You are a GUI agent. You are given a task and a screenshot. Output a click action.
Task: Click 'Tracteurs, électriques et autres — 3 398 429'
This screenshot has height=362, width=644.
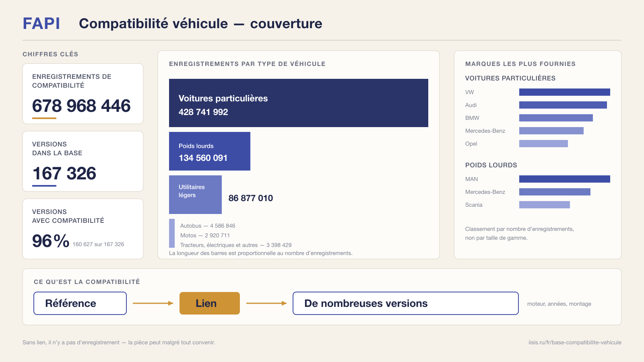[236, 245]
